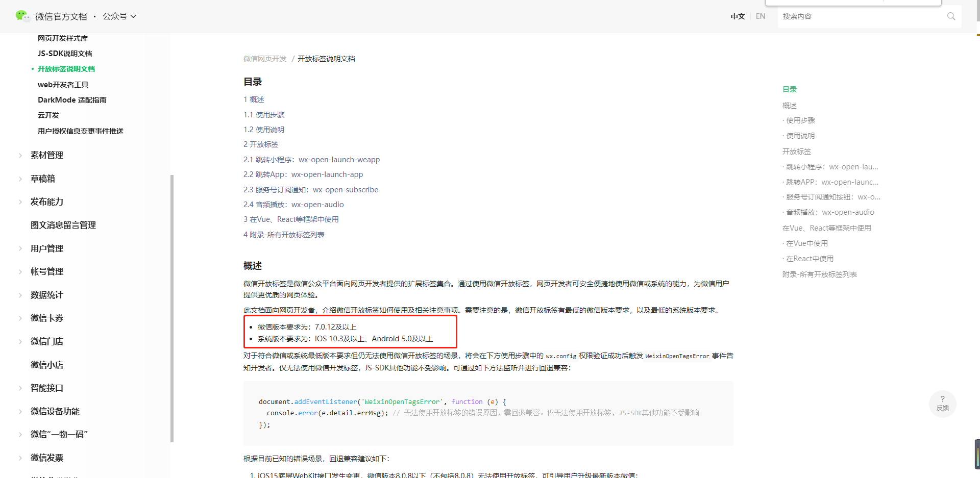Screen dimensions: 980x478
Task: Open 云开发 in sidebar
Action: pyautogui.click(x=48, y=115)
